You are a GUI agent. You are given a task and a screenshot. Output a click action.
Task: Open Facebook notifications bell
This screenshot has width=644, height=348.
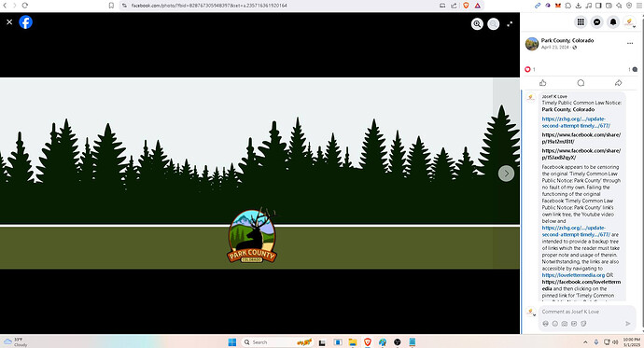(x=613, y=22)
